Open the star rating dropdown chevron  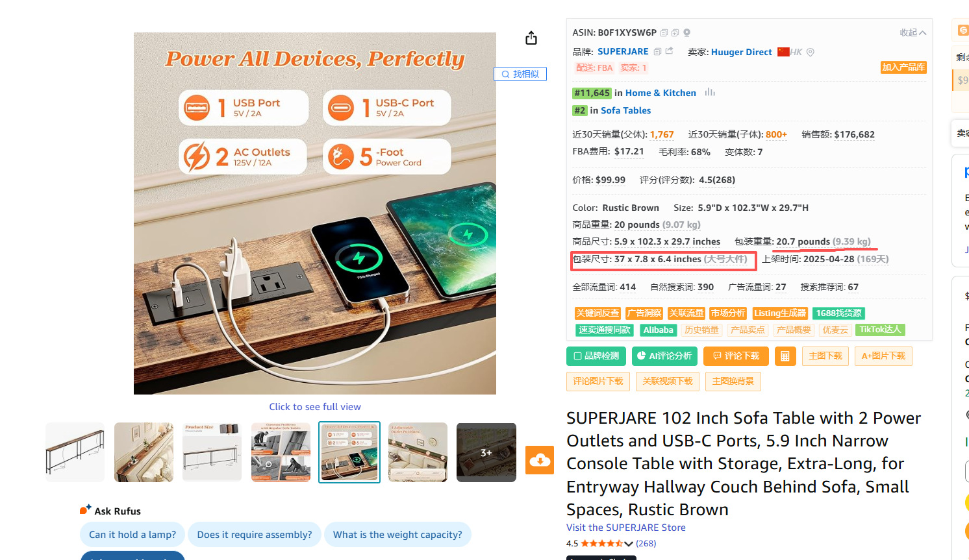(x=629, y=544)
